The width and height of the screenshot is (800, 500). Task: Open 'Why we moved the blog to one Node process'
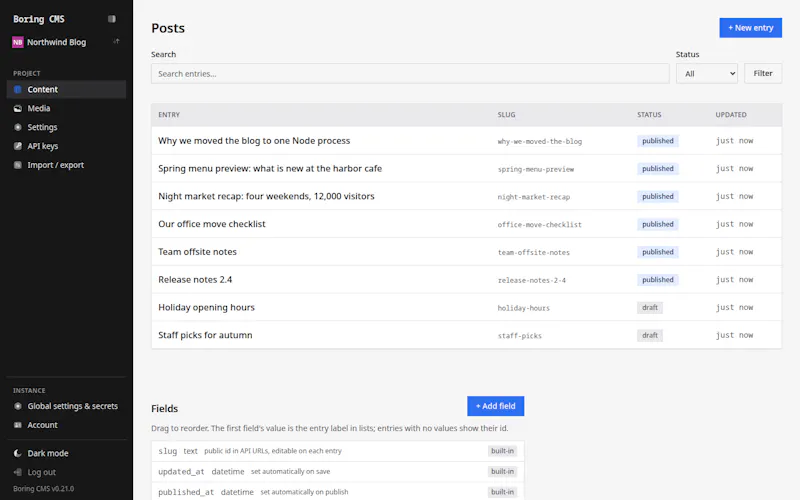[x=254, y=141]
